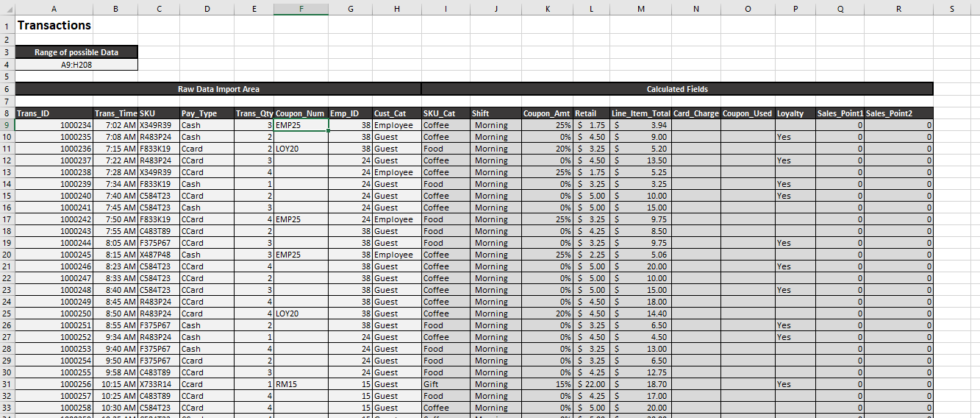Select the 10:25 AM time cell
This screenshot has height=418, width=980.
pos(115,396)
